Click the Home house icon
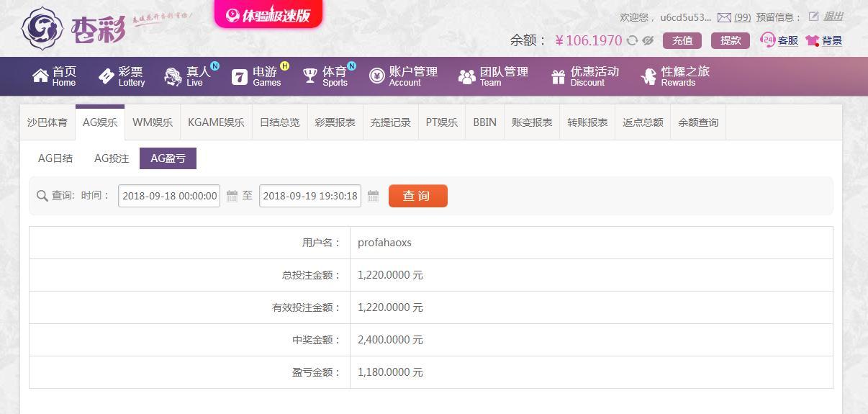Viewport: 868px width, 414px height. tap(40, 76)
